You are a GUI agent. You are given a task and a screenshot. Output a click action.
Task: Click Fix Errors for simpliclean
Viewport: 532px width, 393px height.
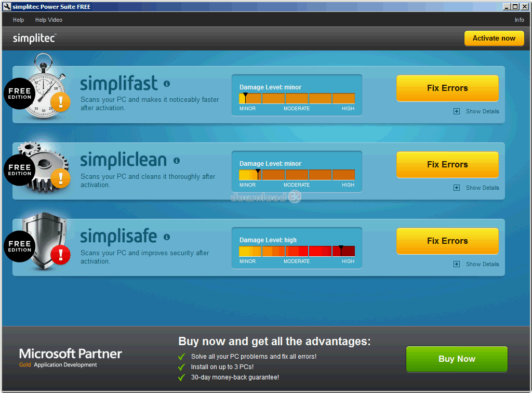pos(447,165)
